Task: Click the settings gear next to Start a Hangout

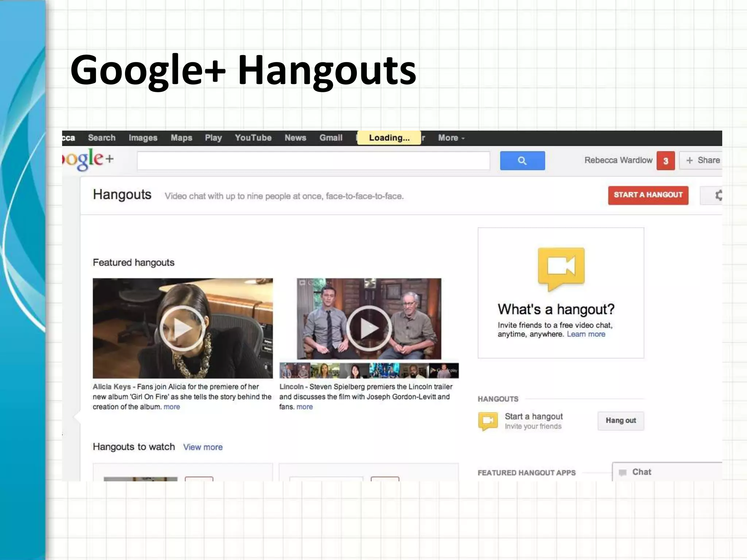Action: click(718, 195)
